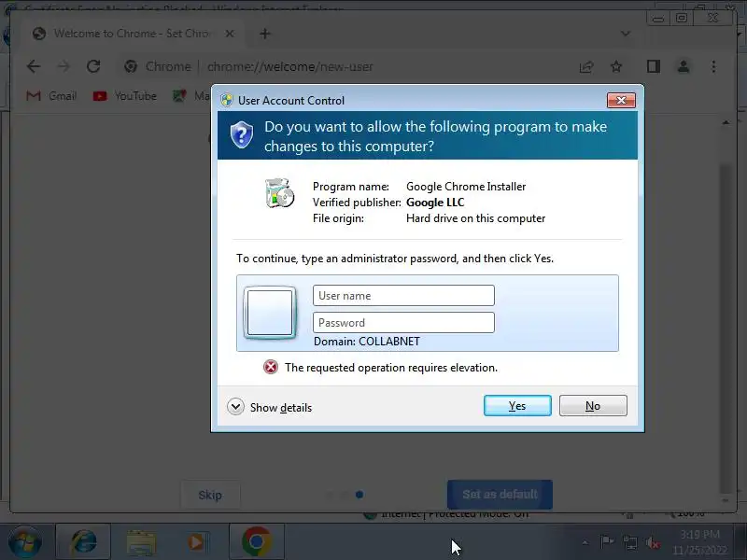The image size is (747, 560).
Task: Open Chrome three-dot menu
Action: tap(713, 66)
